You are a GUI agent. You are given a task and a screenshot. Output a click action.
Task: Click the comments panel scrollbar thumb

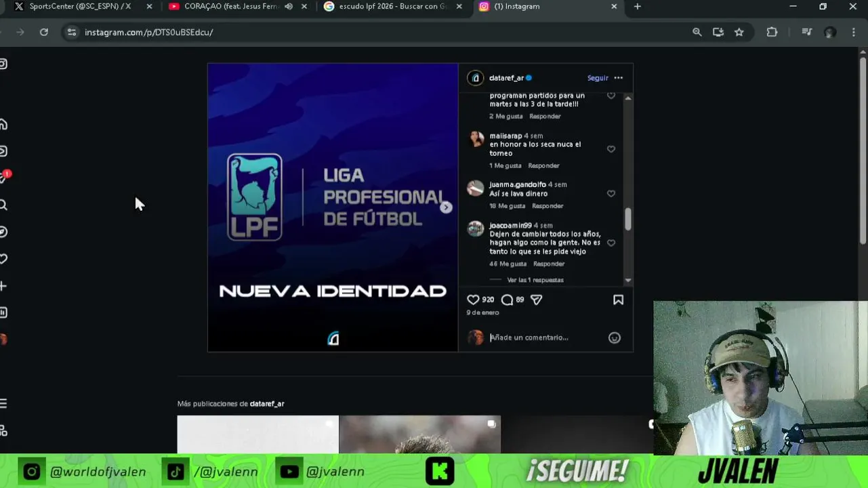coord(628,218)
